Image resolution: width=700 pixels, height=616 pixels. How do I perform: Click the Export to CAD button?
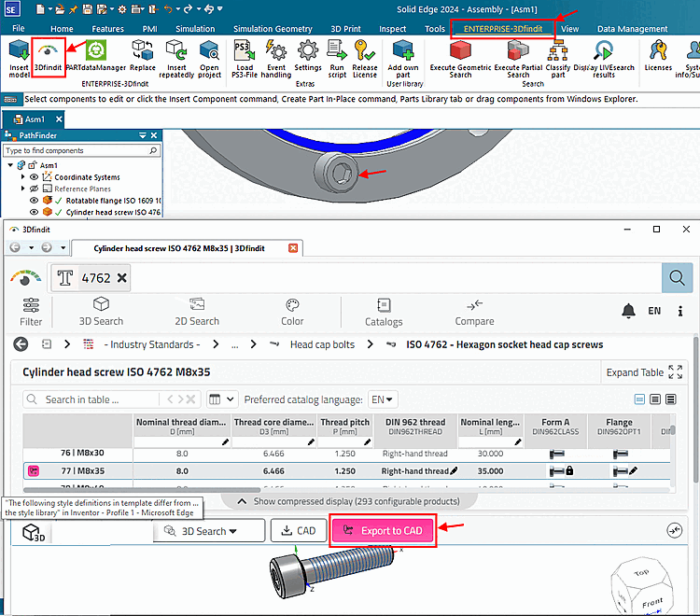coord(383,531)
